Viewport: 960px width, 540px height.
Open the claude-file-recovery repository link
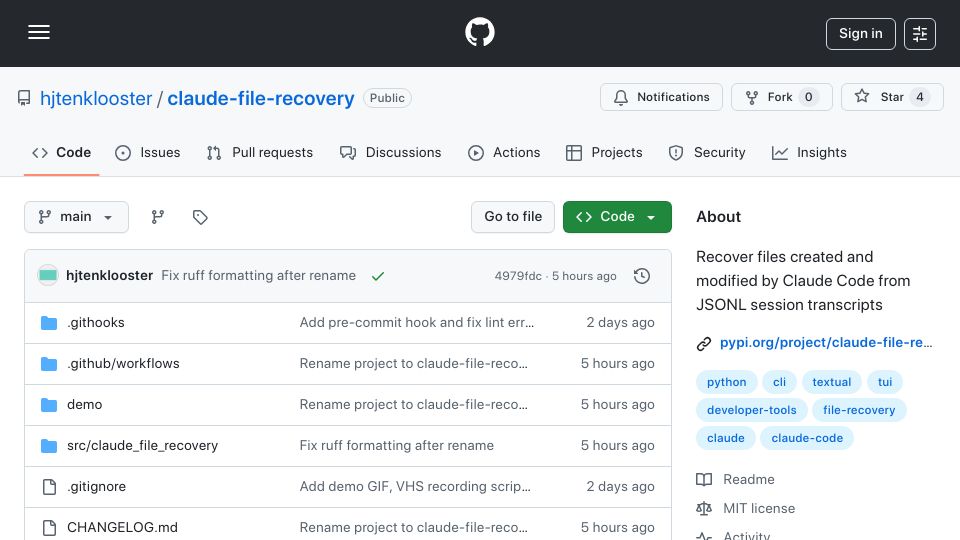261,98
